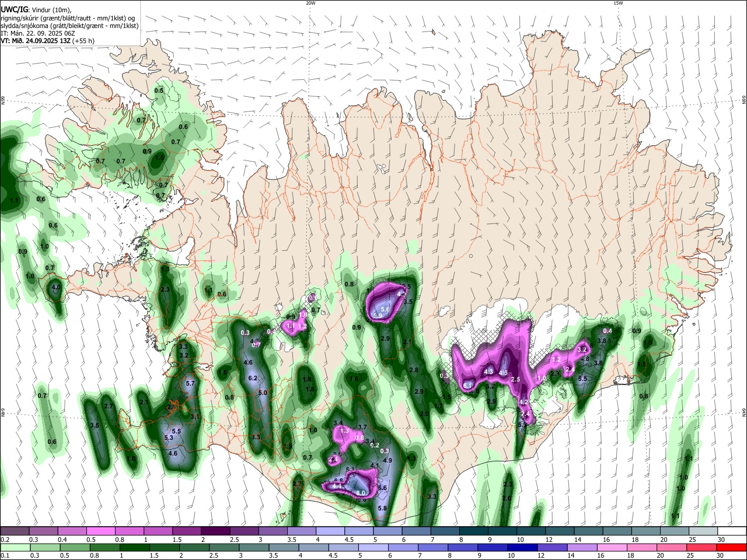Click the '2.6' value over the southern sea

(507, 498)
